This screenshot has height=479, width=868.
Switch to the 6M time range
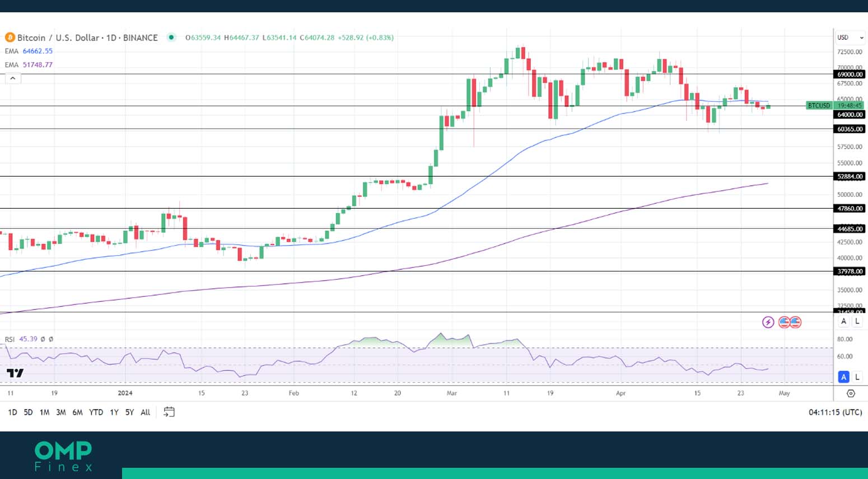[x=77, y=412]
